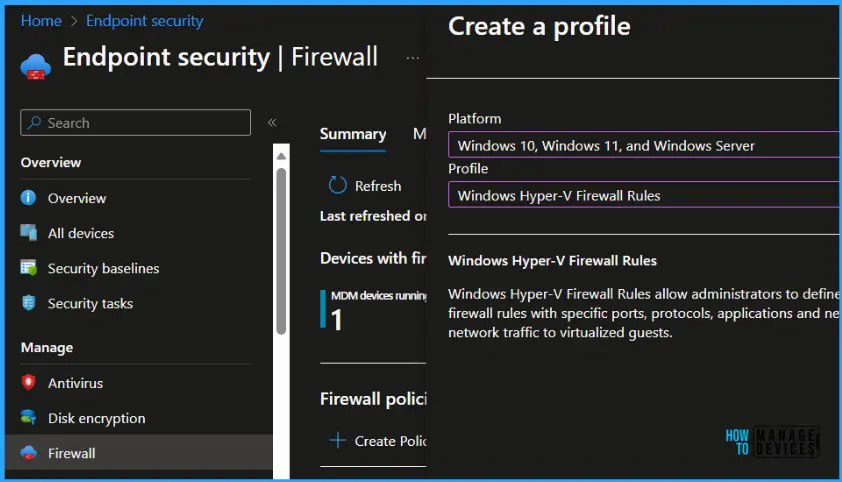Open Antivirus under Manage
Screen dimensions: 842x482
[x=75, y=383]
